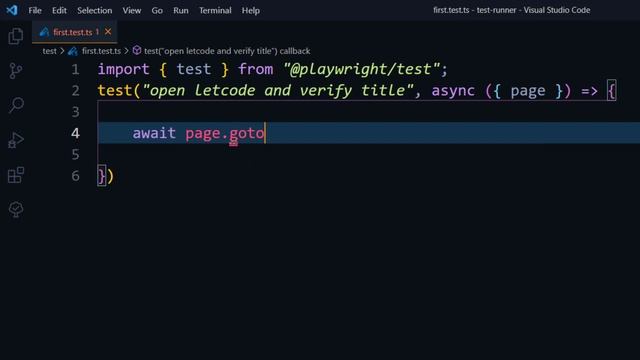The width and height of the screenshot is (640, 360).
Task: Open the Run and Debug view
Action: pos(16,140)
